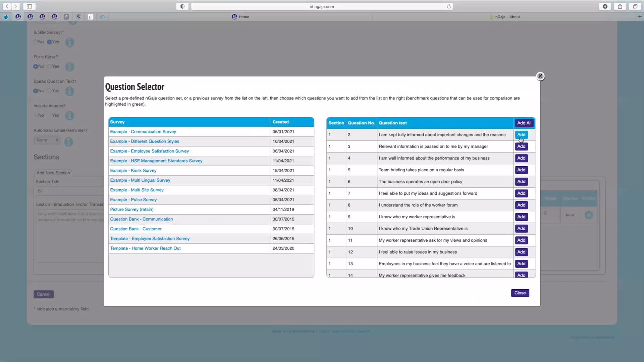This screenshot has height=362, width=644.
Task: Select the Add New Section tab
Action: click(x=53, y=173)
